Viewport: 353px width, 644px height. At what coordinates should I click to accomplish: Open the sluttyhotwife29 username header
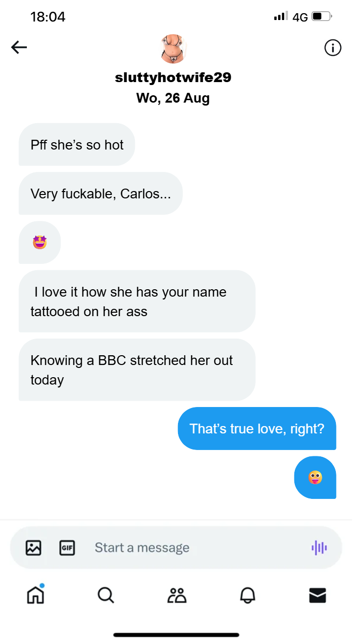point(173,77)
